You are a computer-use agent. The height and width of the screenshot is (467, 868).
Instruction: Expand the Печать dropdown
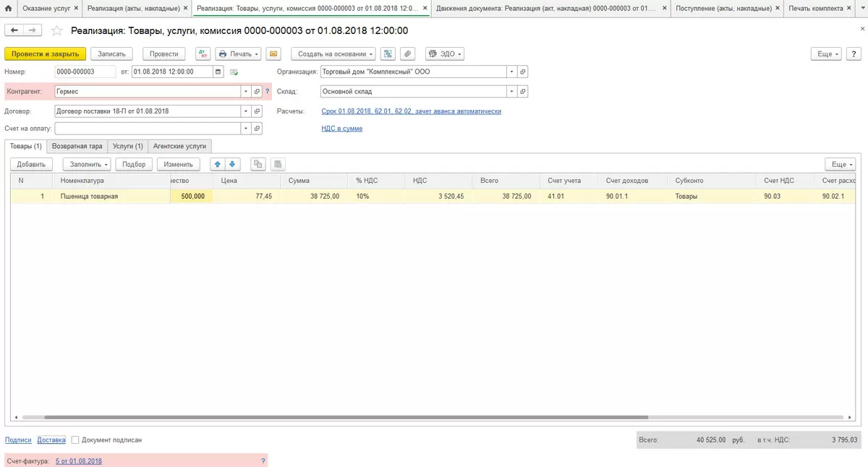[238, 54]
